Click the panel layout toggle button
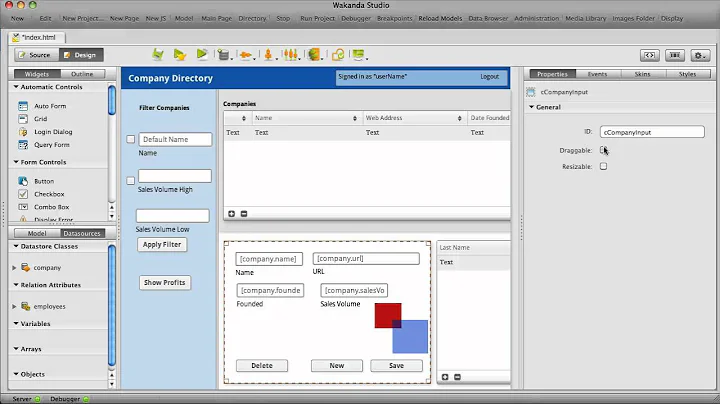The width and height of the screenshot is (720, 404). coord(675,55)
